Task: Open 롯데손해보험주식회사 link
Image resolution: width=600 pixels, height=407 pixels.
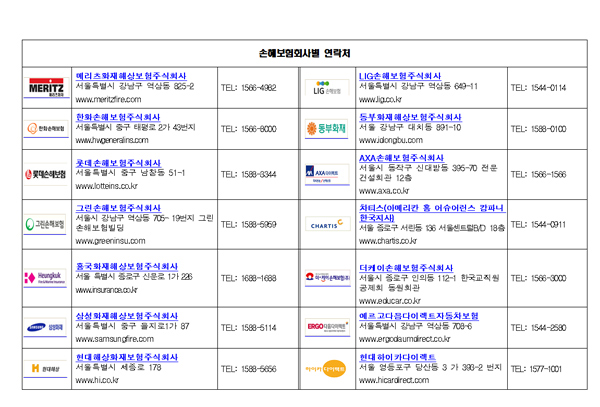Action: tap(118, 163)
